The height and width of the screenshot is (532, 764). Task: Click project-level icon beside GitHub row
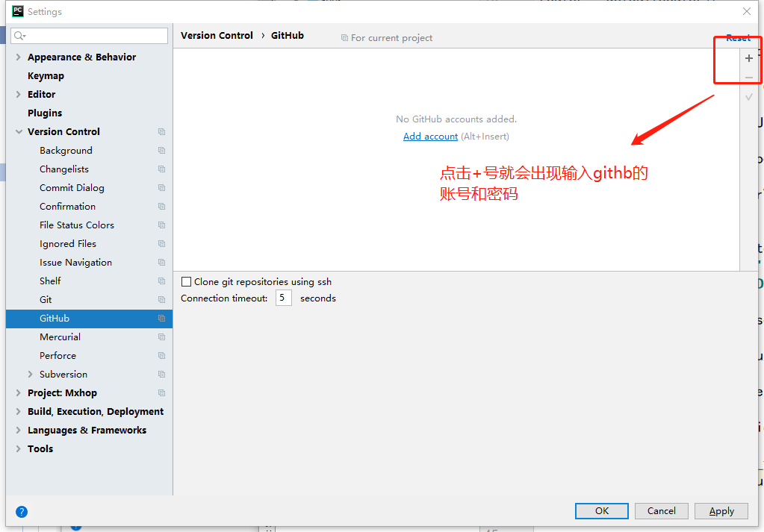(162, 319)
